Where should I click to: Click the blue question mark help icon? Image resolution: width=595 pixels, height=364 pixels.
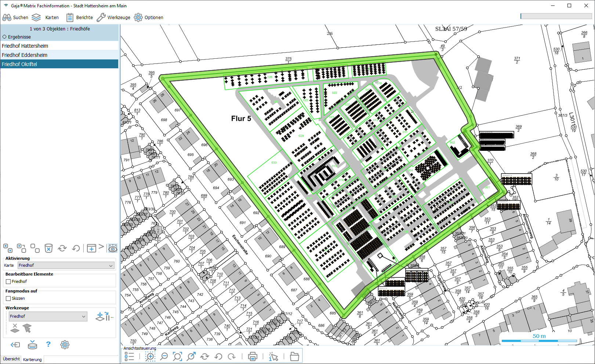pos(48,345)
